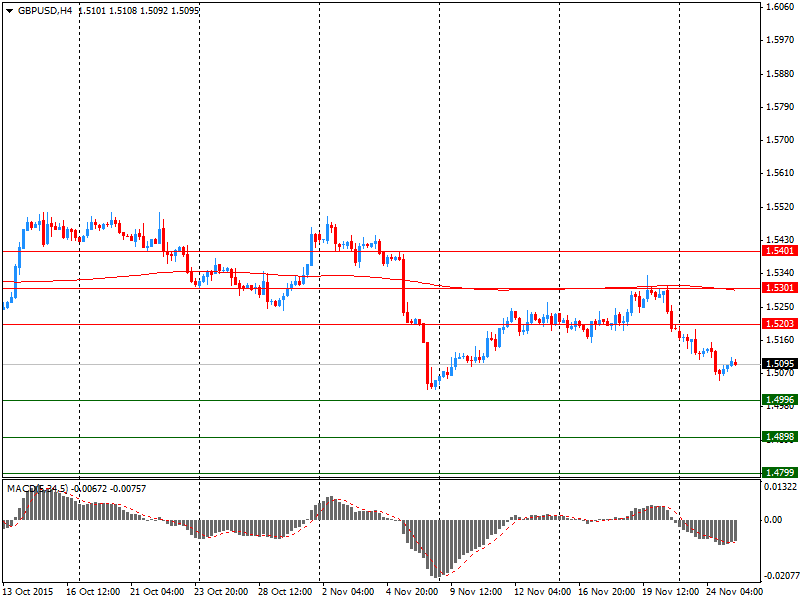Click the 21 Oct 04:00 time label
Screen dimensions: 800x600
[x=157, y=592]
